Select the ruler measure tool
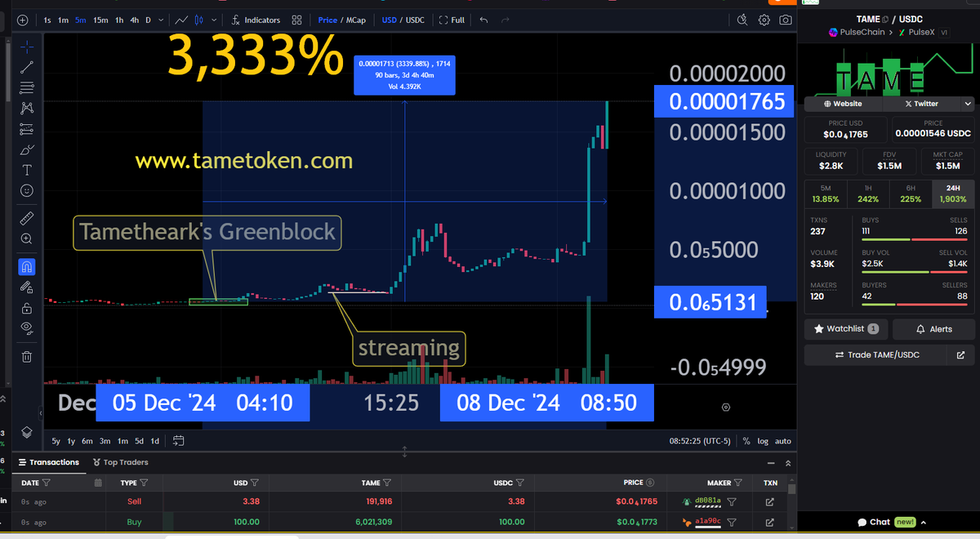Screen dimensions: 980x539 tap(27, 218)
